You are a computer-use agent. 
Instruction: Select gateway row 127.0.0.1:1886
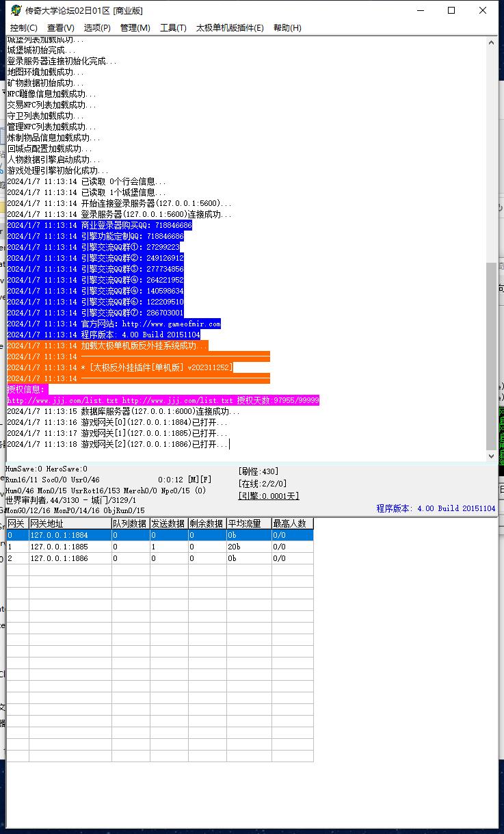pos(160,558)
